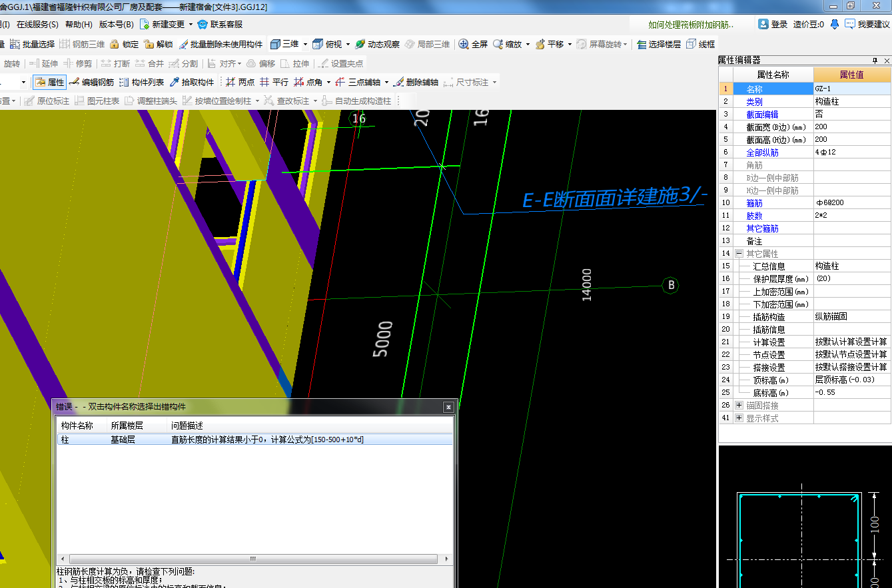Click 点角 point-angle axis tool
Screen dimensions: 892x588
click(x=308, y=82)
